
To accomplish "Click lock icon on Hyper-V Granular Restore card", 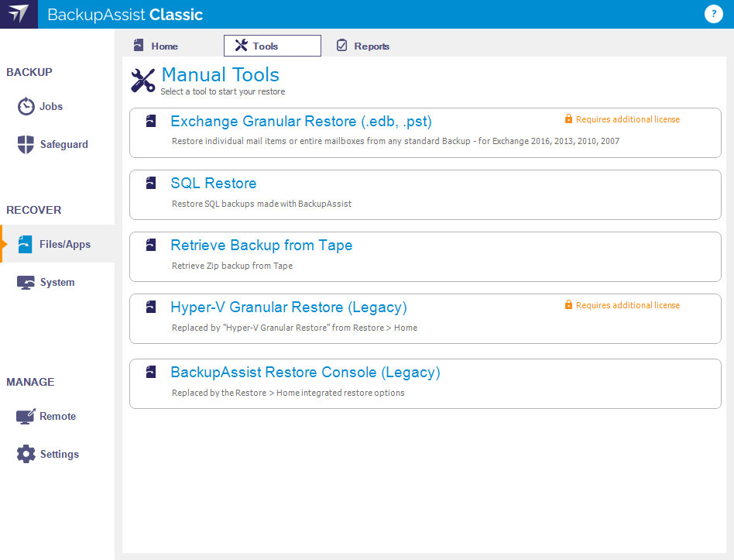I will coord(568,305).
